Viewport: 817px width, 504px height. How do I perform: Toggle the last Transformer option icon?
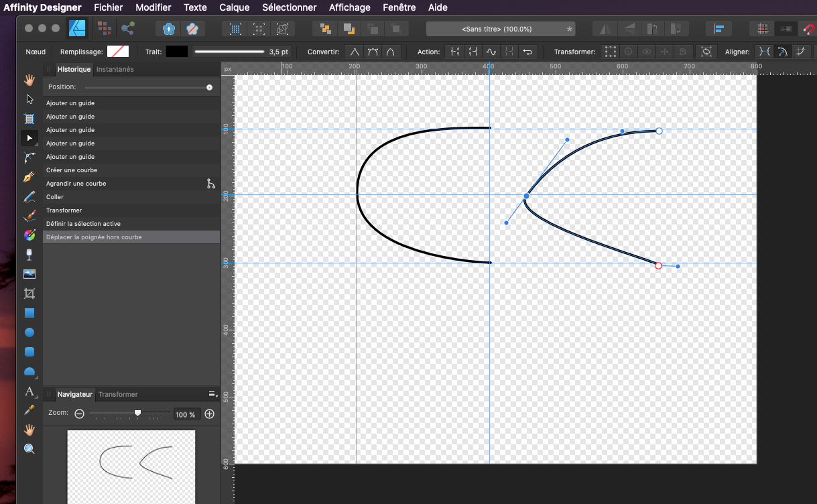(x=706, y=52)
